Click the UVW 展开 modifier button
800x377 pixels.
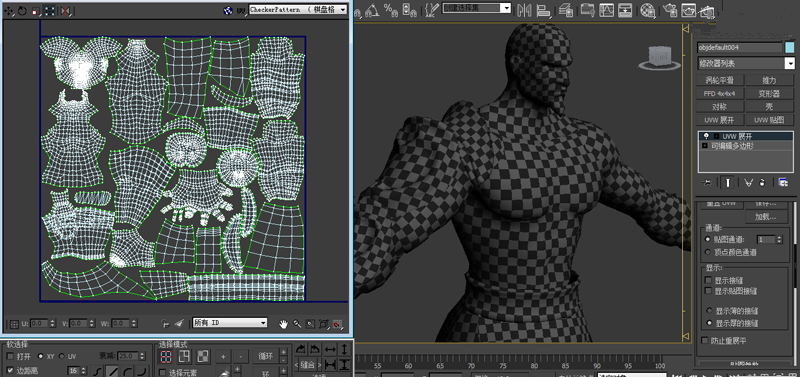(x=720, y=120)
